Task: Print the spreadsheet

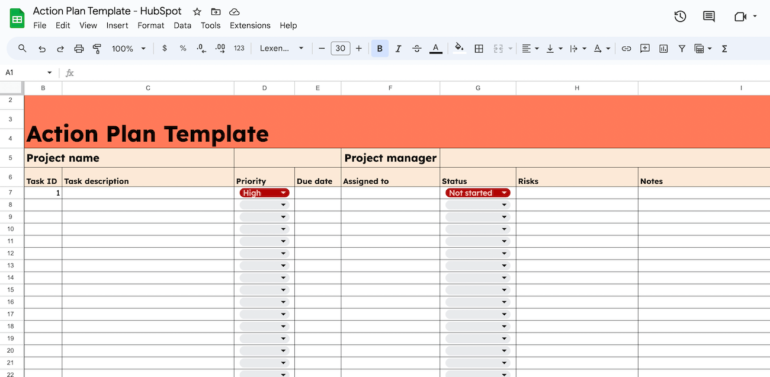Action: point(79,49)
